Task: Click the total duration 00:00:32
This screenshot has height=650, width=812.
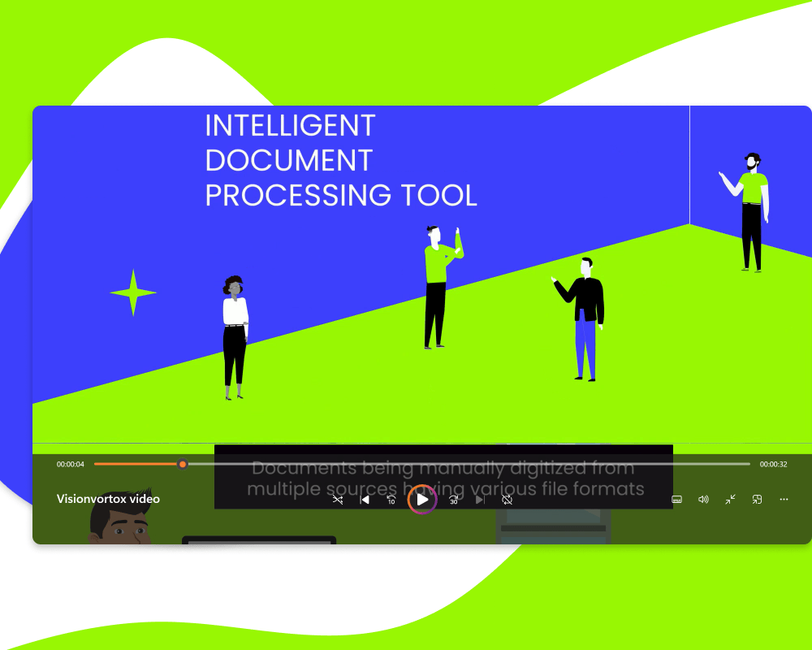Action: (774, 464)
